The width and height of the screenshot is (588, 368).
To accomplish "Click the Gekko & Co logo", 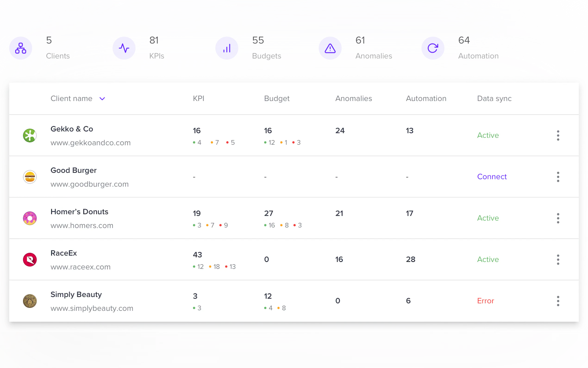I will (x=30, y=135).
